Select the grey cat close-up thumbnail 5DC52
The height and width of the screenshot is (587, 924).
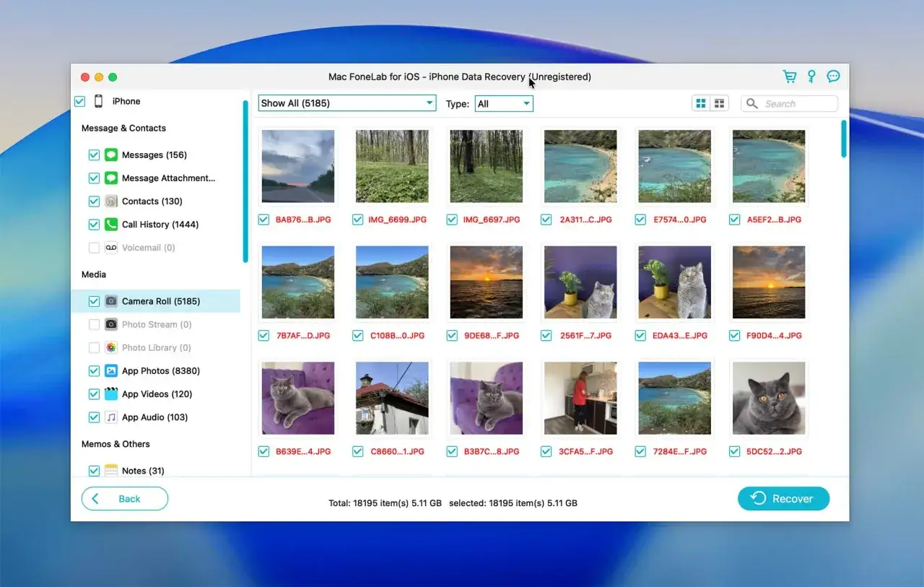point(768,398)
